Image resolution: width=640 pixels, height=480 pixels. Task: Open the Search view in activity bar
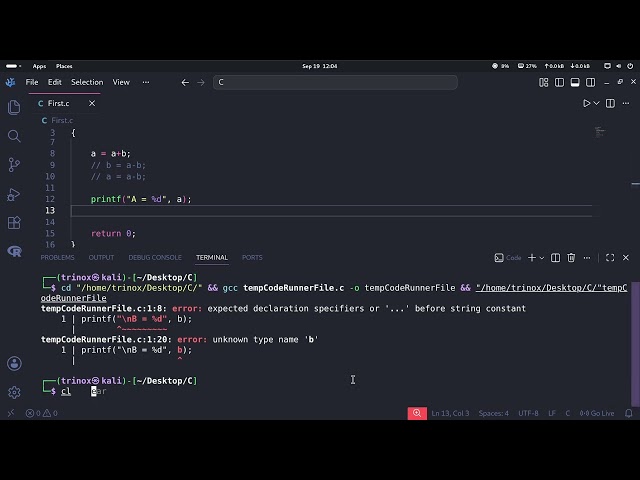14,136
